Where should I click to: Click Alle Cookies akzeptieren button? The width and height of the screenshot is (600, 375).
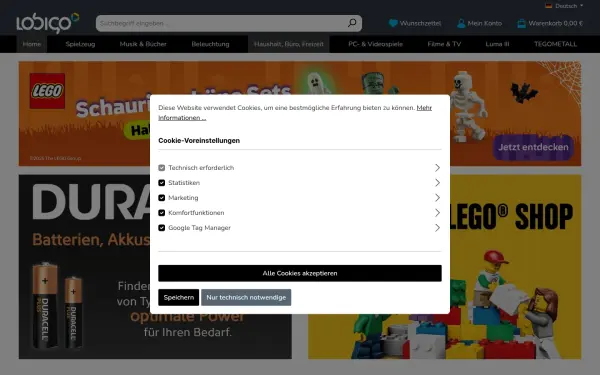click(x=300, y=273)
